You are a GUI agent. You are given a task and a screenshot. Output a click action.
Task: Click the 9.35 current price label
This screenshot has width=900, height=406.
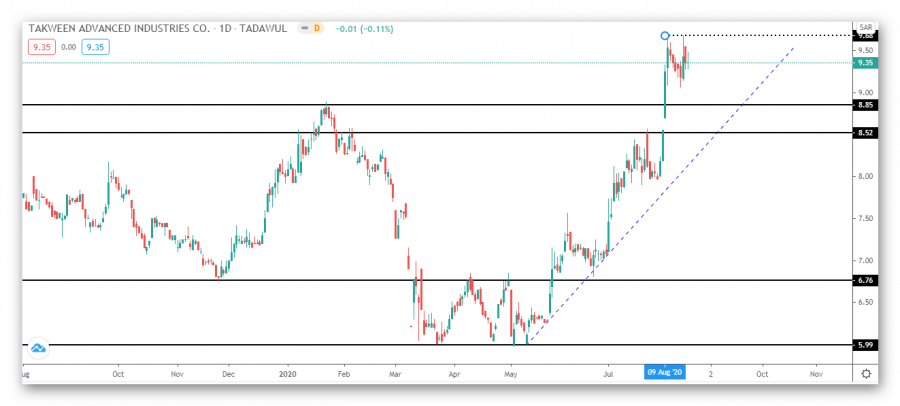pos(864,63)
